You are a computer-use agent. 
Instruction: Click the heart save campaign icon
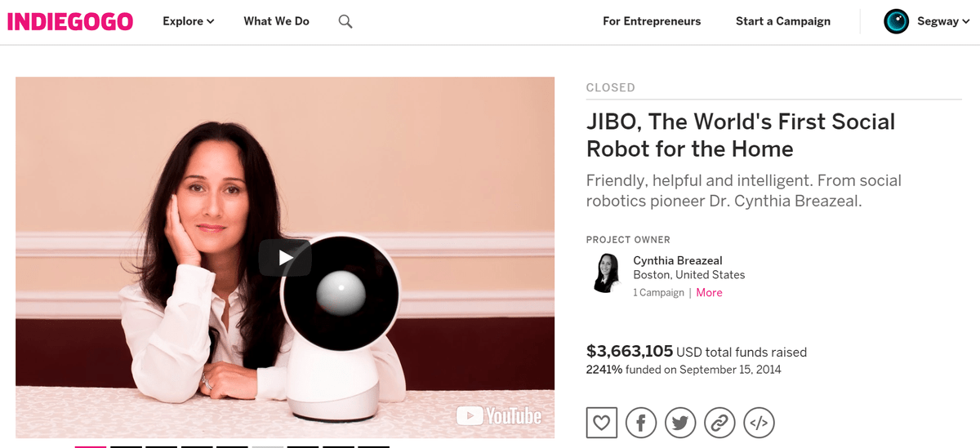(602, 423)
